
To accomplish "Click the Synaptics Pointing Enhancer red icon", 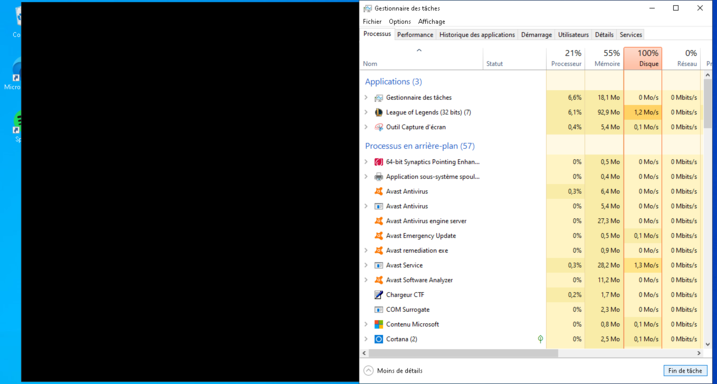I will click(379, 162).
